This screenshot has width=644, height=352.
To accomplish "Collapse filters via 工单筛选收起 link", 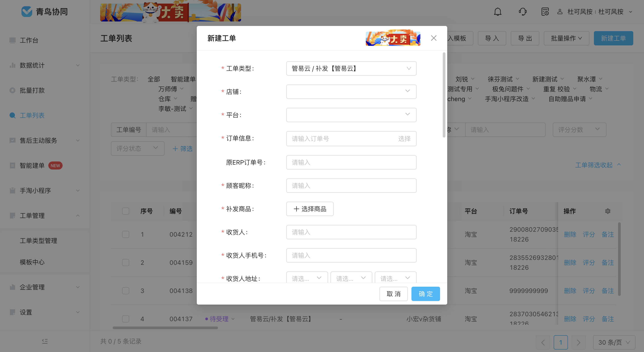I will click(x=598, y=165).
